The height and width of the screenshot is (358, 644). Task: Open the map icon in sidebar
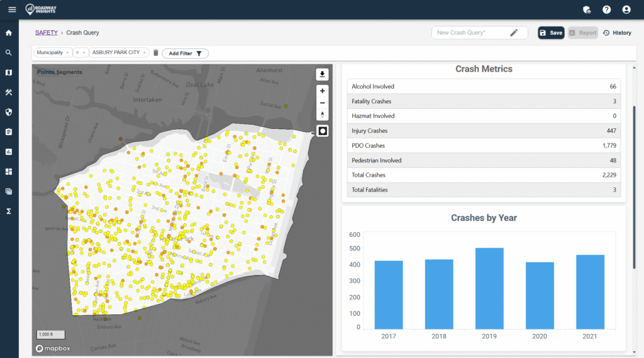[x=9, y=72]
